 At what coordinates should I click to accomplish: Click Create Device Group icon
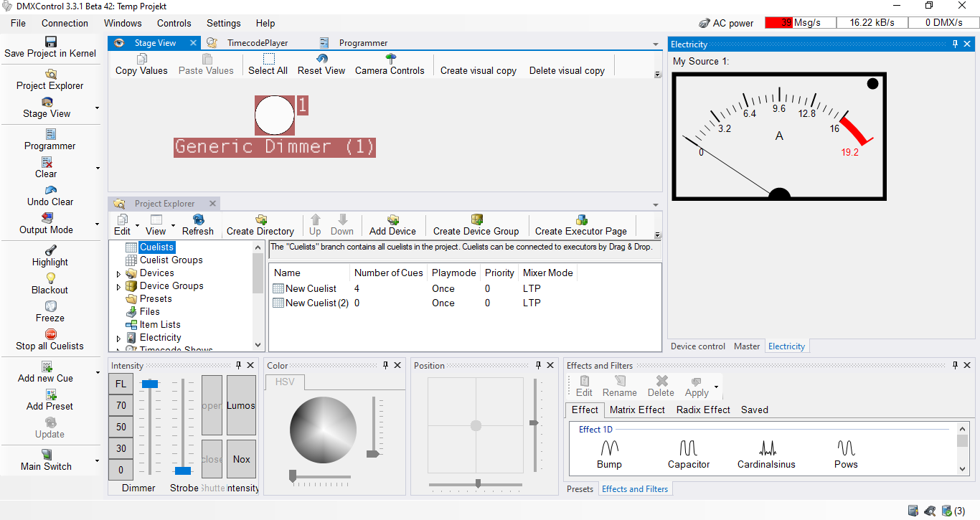(x=476, y=220)
